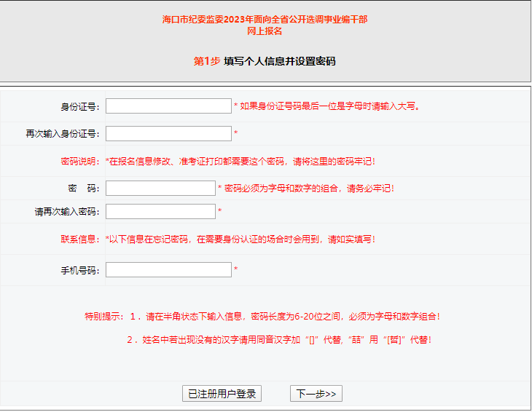Click the red 联系信息 label
The width and height of the screenshot is (532, 412).
tap(79, 239)
